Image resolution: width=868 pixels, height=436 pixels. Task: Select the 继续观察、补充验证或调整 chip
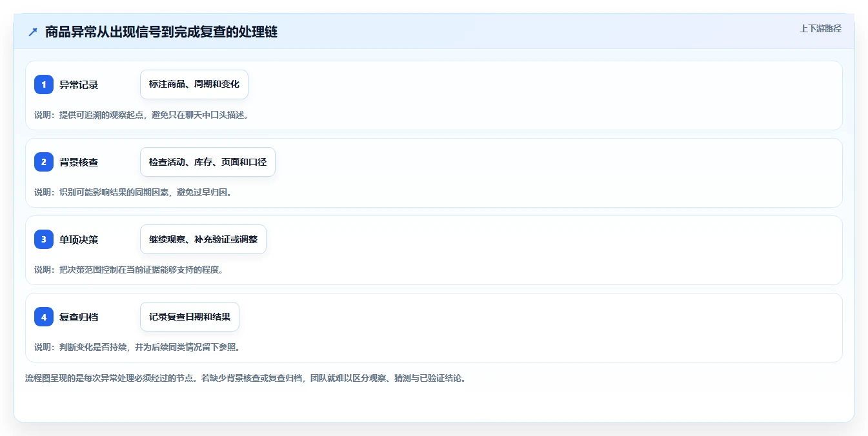[203, 239]
